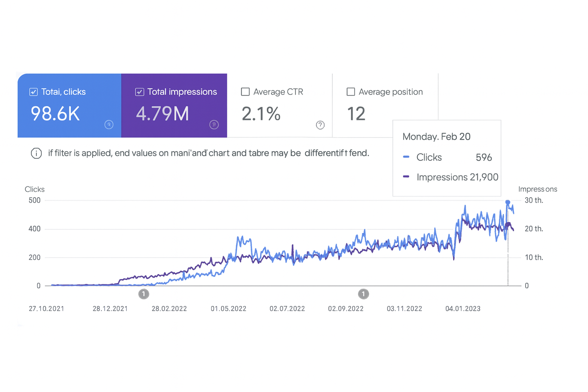588x392 pixels.
Task: Open the annotation marker near 02.09.2022
Action: pos(363,294)
